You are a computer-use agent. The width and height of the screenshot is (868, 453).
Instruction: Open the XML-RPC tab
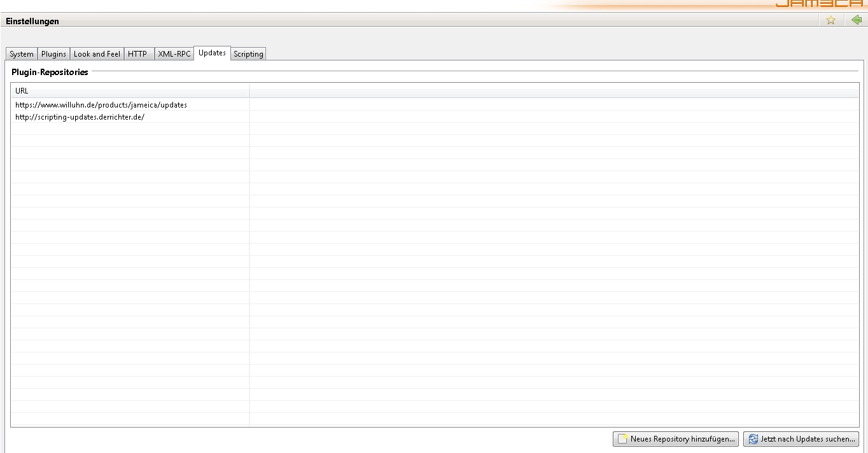tap(174, 54)
